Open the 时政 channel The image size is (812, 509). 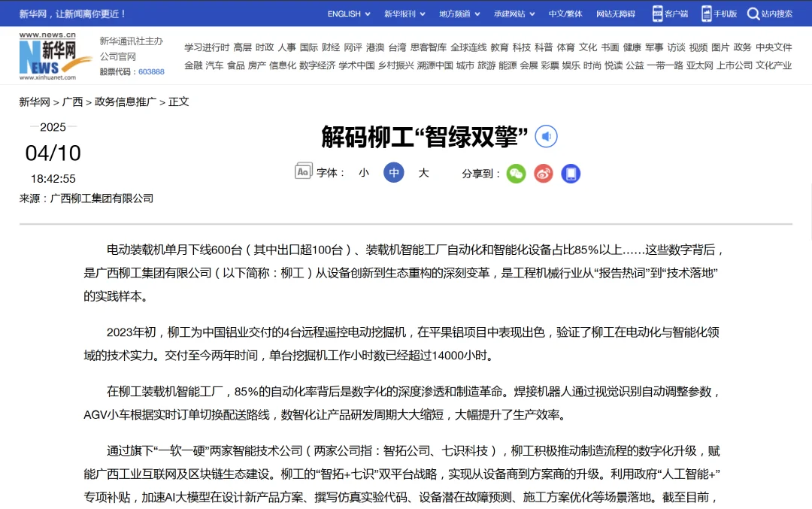pos(265,47)
